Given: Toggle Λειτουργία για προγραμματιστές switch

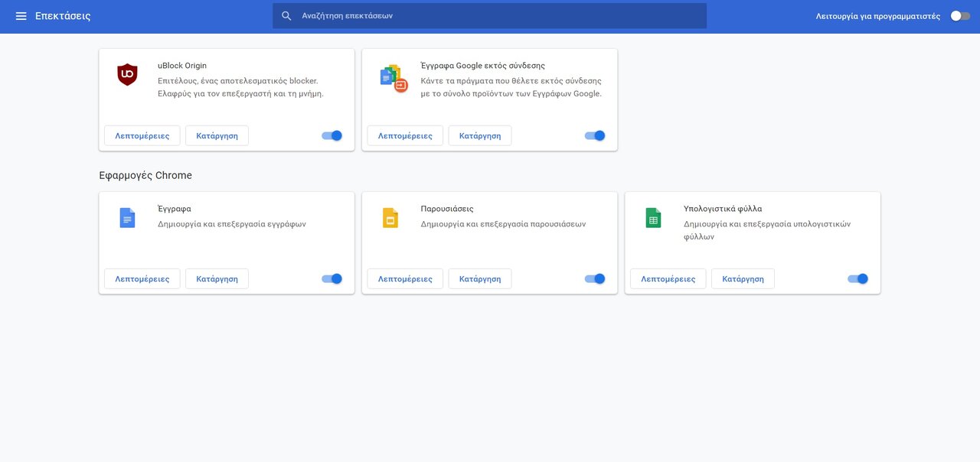Looking at the screenshot, I should click(x=960, y=16).
